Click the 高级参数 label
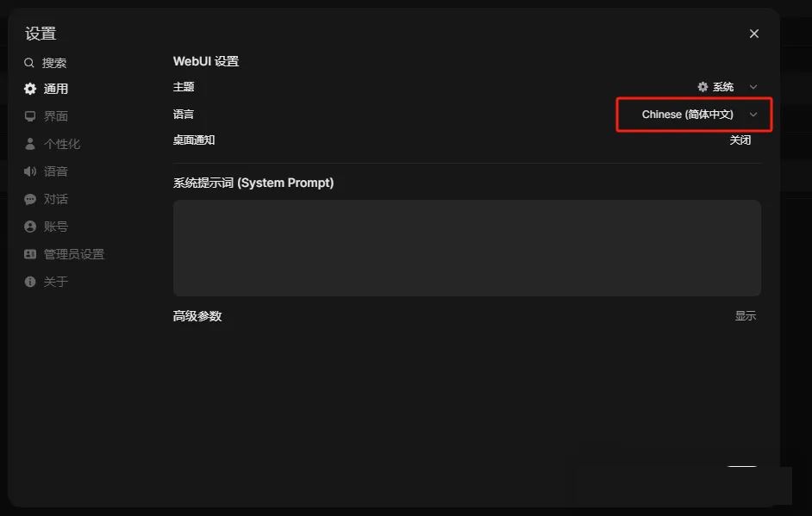The height and width of the screenshot is (516, 812). 197,315
